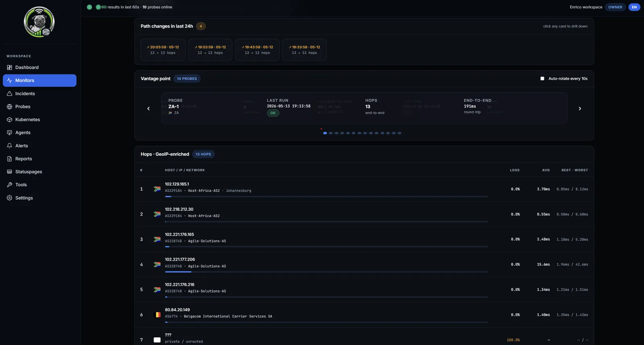Click Belgium flag on hop 6

click(157, 315)
